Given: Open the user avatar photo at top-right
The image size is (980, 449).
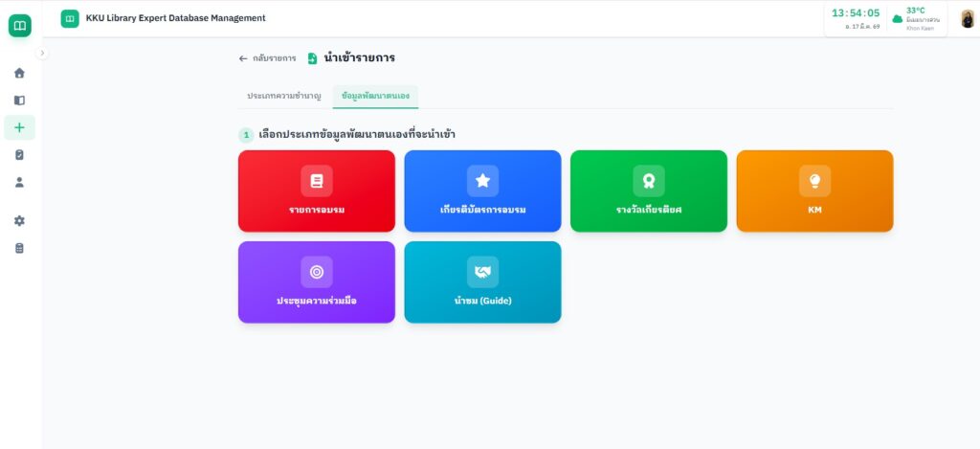Looking at the screenshot, I should coord(967,18).
